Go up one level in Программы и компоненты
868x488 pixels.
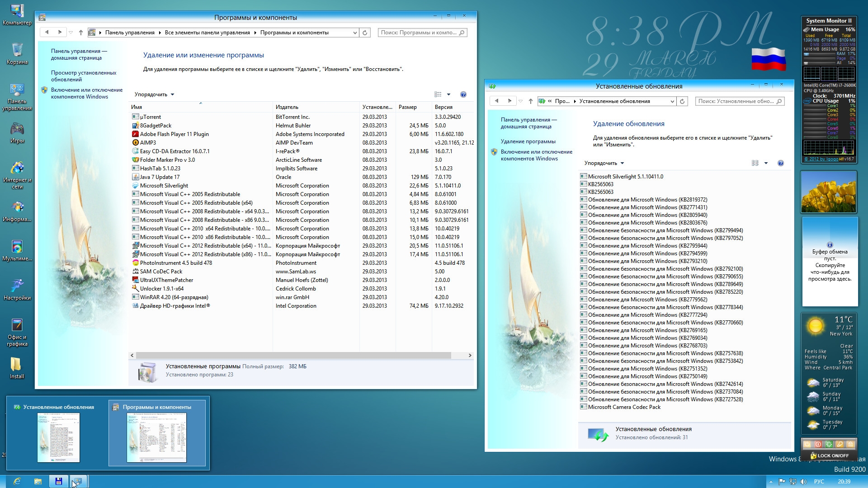pos(80,33)
